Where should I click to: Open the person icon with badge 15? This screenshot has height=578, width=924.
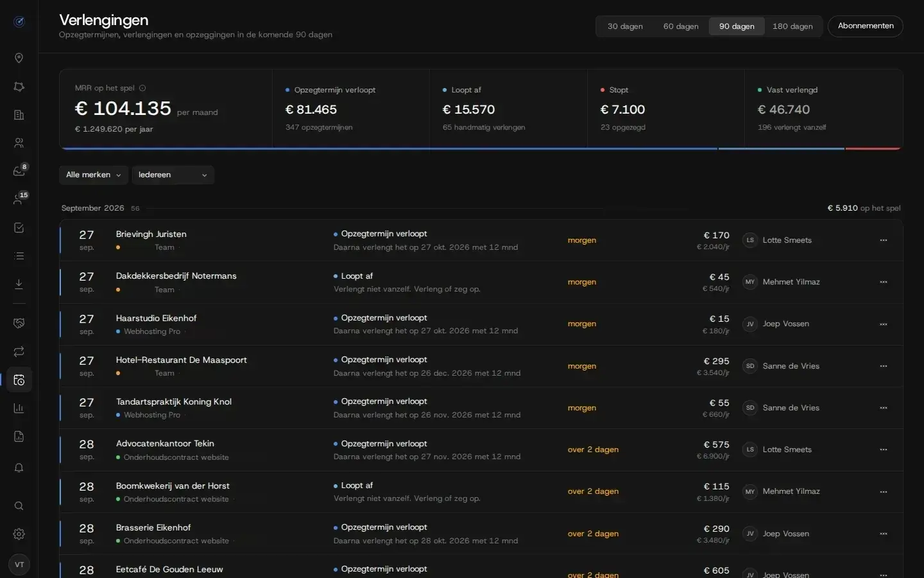(19, 199)
